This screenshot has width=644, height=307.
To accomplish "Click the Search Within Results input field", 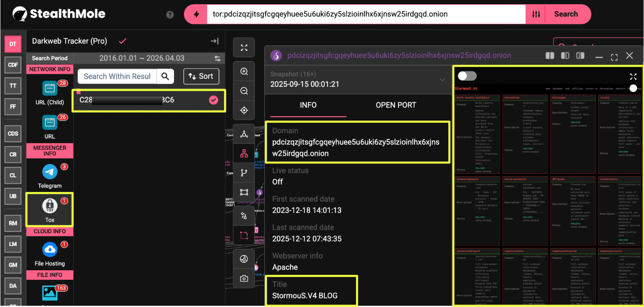I will (117, 76).
